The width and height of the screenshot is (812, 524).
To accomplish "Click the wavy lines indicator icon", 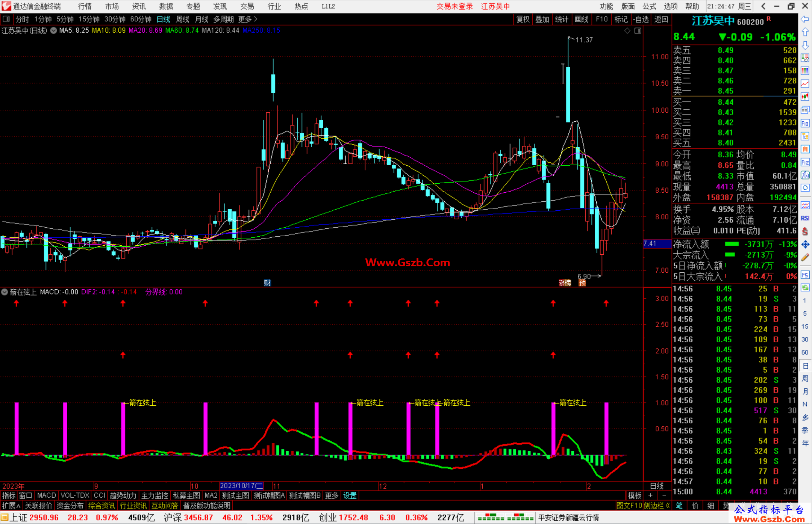I will 805,205.
